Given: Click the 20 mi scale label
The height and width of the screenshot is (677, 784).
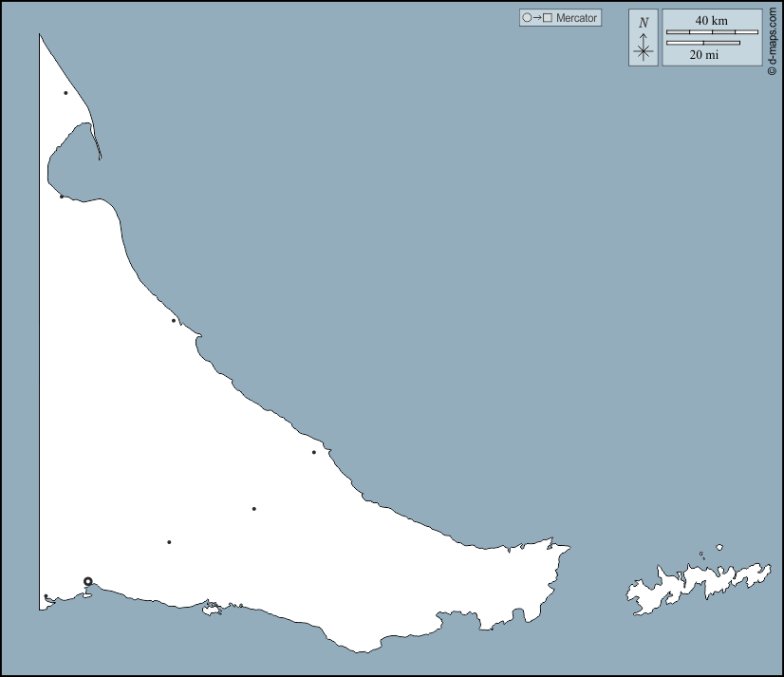Looking at the screenshot, I should tap(703, 55).
